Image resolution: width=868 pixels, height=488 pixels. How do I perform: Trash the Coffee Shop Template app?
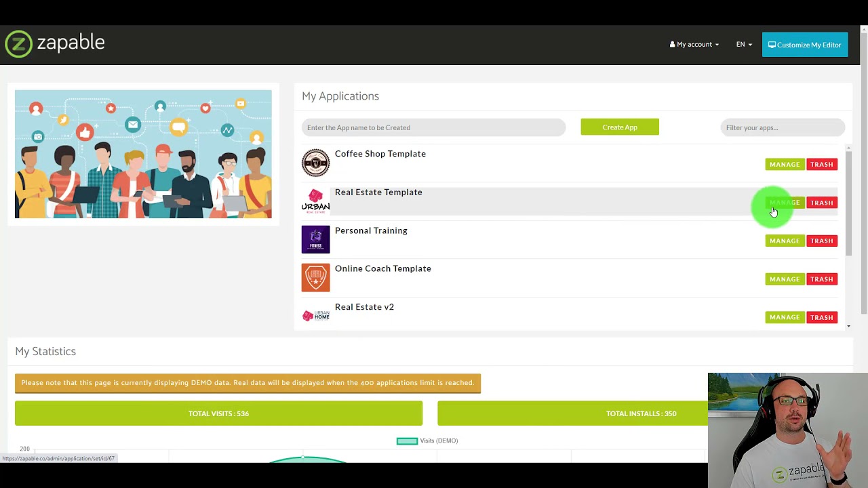tap(821, 165)
